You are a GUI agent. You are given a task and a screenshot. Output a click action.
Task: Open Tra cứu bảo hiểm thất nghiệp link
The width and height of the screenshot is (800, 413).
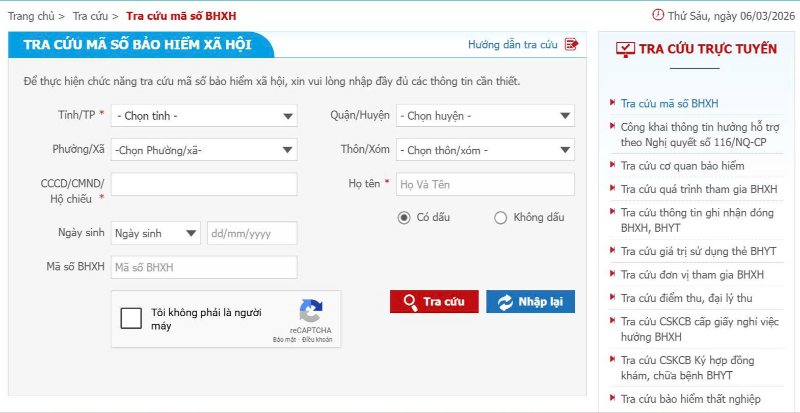[x=690, y=399]
